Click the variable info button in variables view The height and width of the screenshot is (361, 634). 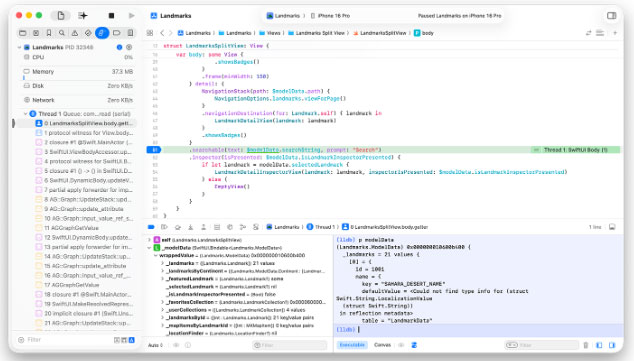click(x=188, y=345)
